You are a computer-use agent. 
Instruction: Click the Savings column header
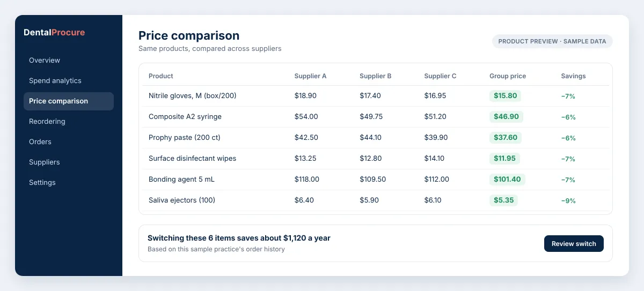(x=573, y=76)
